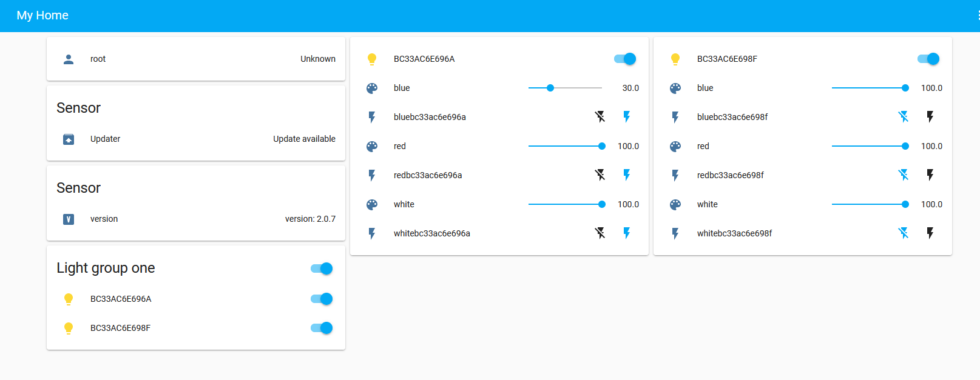Click palette icon for white in BC33AC6E696A card

coord(372,204)
